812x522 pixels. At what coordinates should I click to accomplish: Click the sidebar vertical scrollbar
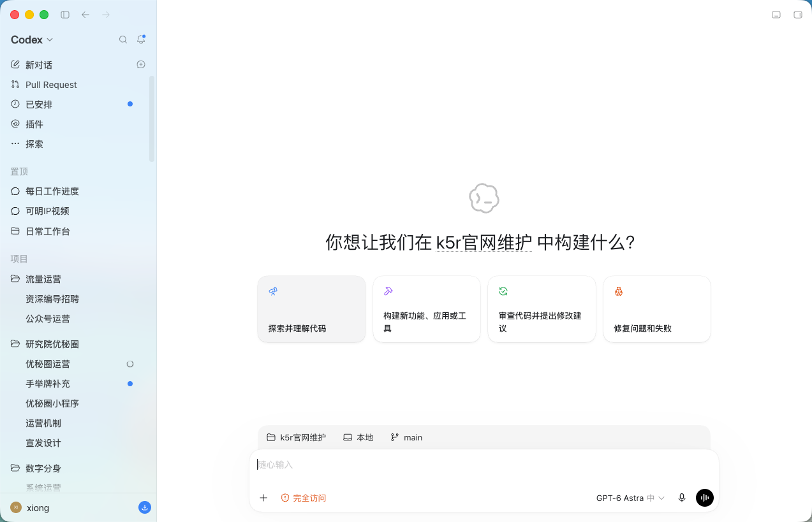click(152, 119)
